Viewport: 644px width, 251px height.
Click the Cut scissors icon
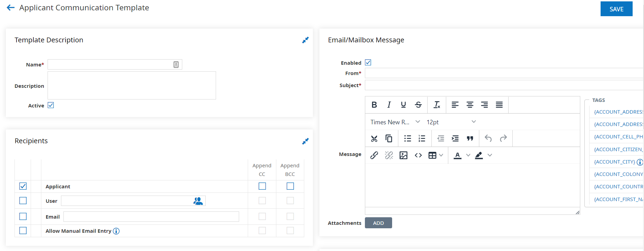tap(374, 138)
